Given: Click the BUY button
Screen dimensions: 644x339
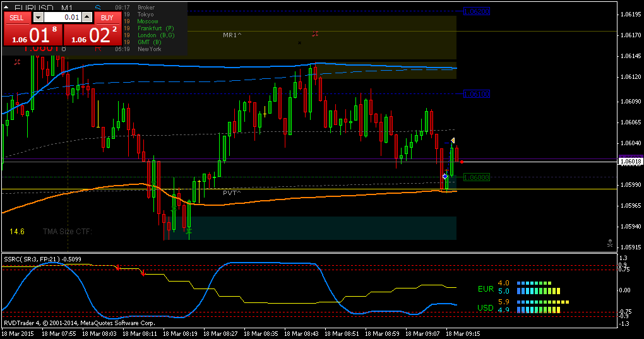Looking at the screenshot, I should [107, 18].
